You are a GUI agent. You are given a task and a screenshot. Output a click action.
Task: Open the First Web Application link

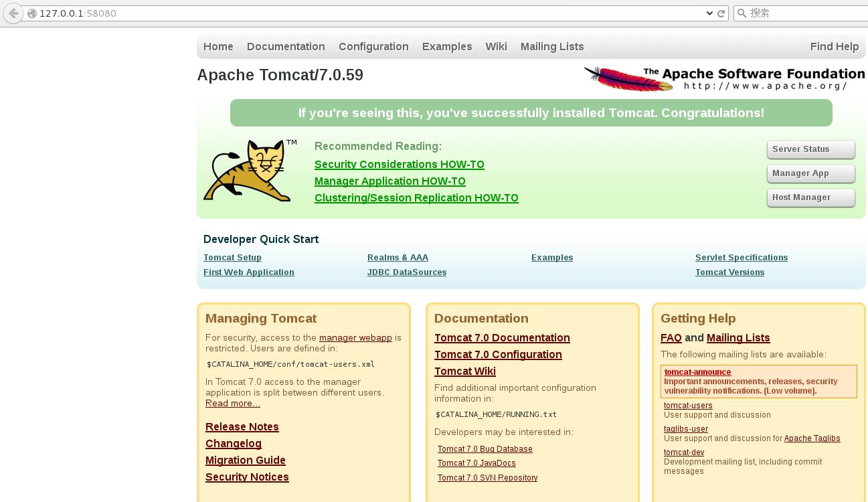249,272
